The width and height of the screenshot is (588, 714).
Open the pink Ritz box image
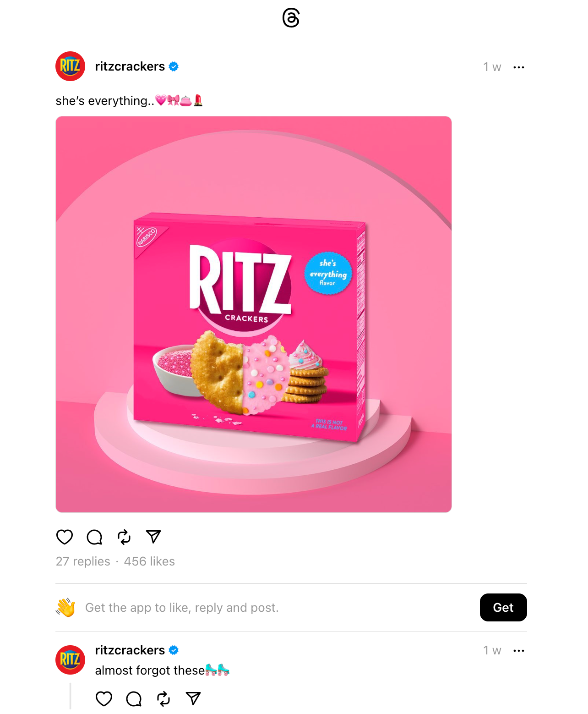coord(254,314)
